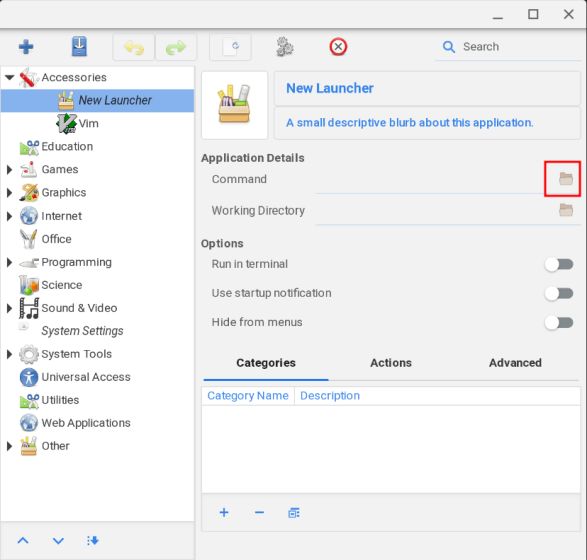587x560 pixels.
Task: Move the selected item down
Action: 58,541
